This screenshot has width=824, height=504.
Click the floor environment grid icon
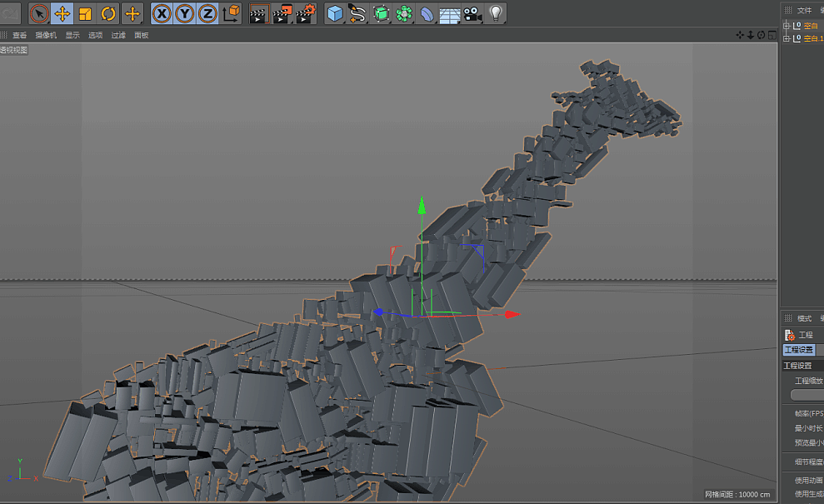450,15
